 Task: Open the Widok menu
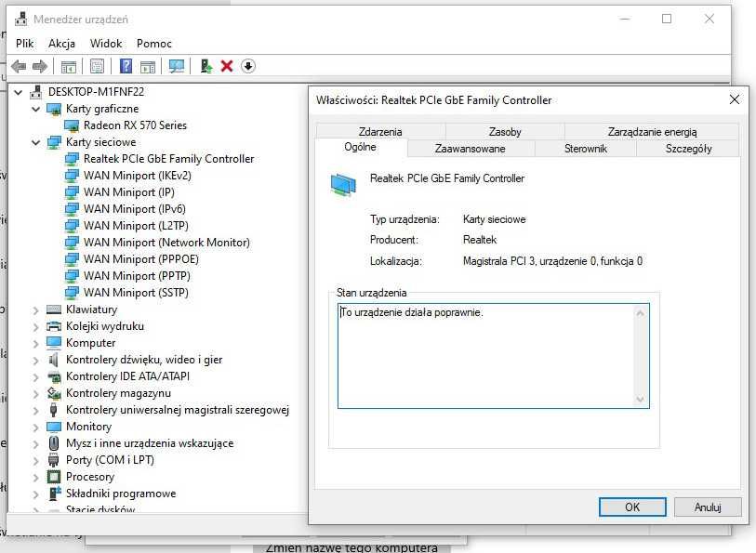point(106,44)
